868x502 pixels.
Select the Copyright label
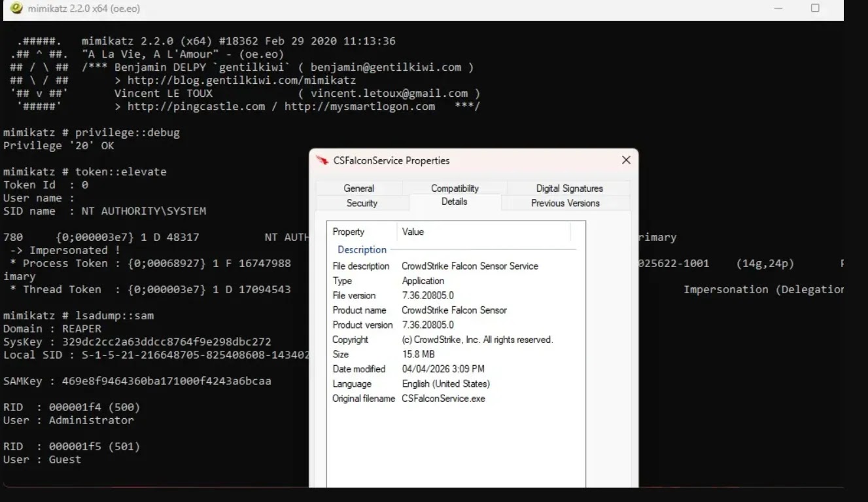pyautogui.click(x=351, y=340)
